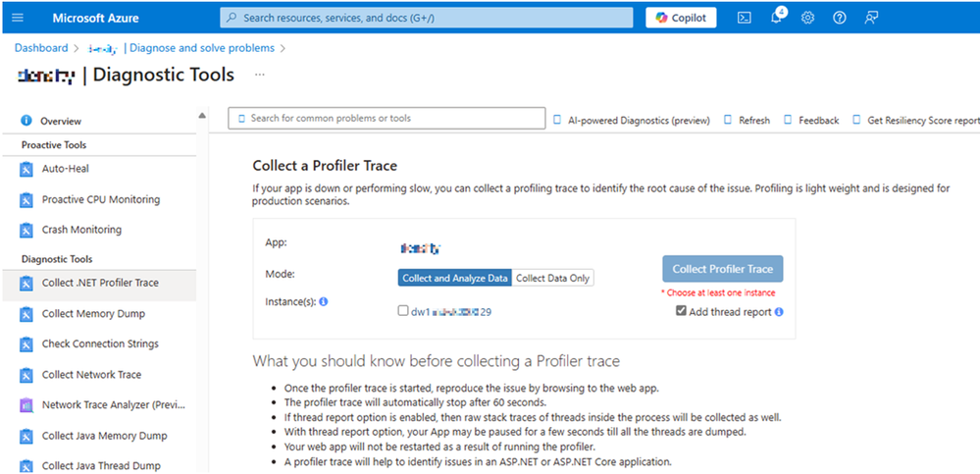Click the Copilot button
Image resolution: width=980 pixels, height=474 pixels.
(681, 18)
